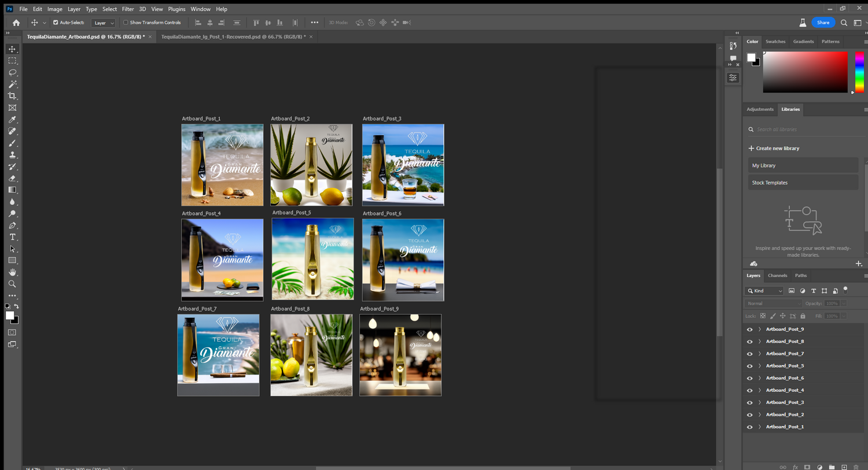Switch to the Channels tab
Image resolution: width=868 pixels, height=470 pixels.
click(777, 276)
